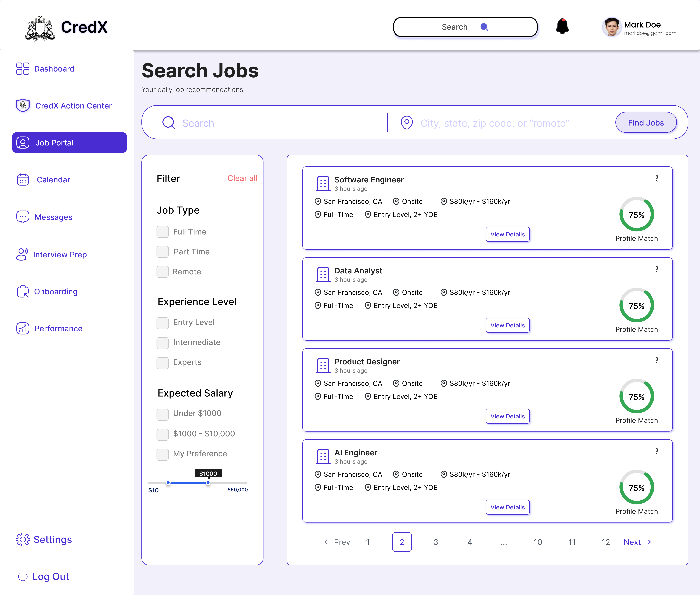
Task: Open CredX Action Center in sidebar
Action: [x=64, y=106]
